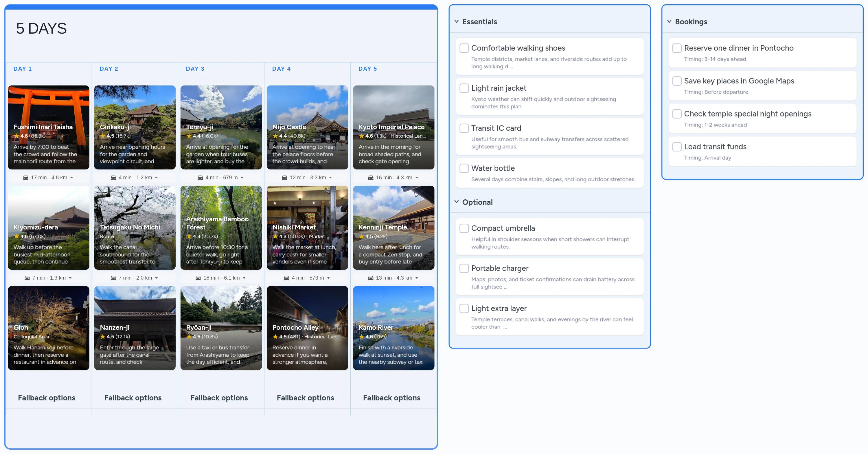
Task: Open Fallback options under Day 4
Action: click(x=305, y=398)
